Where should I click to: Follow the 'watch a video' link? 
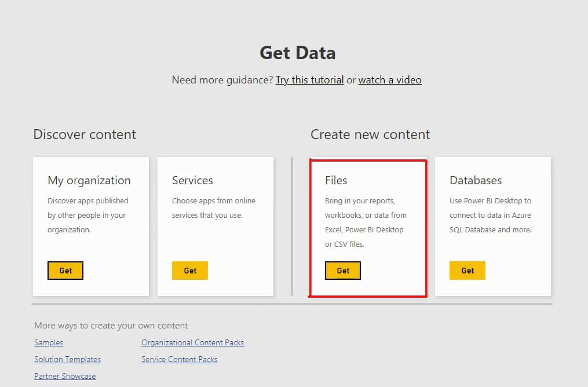390,80
